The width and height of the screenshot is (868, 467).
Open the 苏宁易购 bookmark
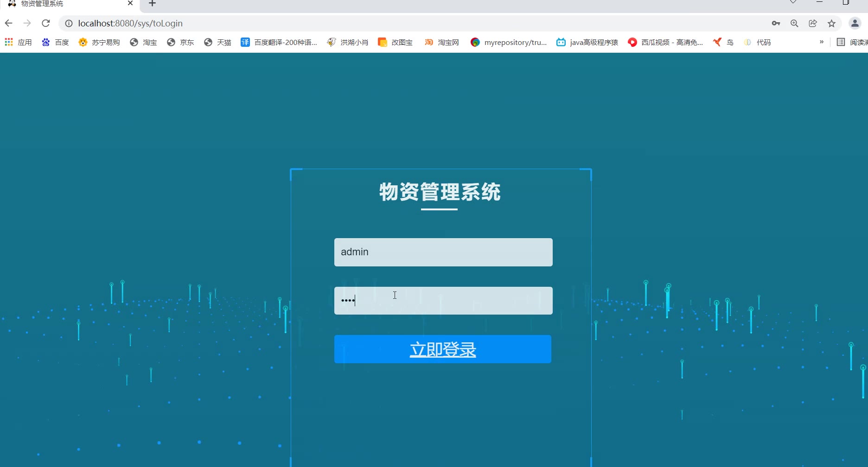99,42
